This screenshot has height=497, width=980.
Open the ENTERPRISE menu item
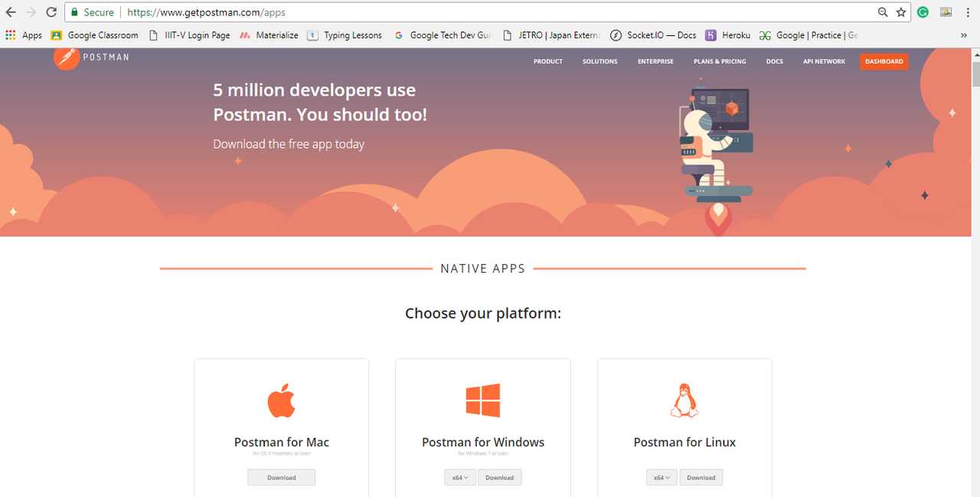(655, 61)
